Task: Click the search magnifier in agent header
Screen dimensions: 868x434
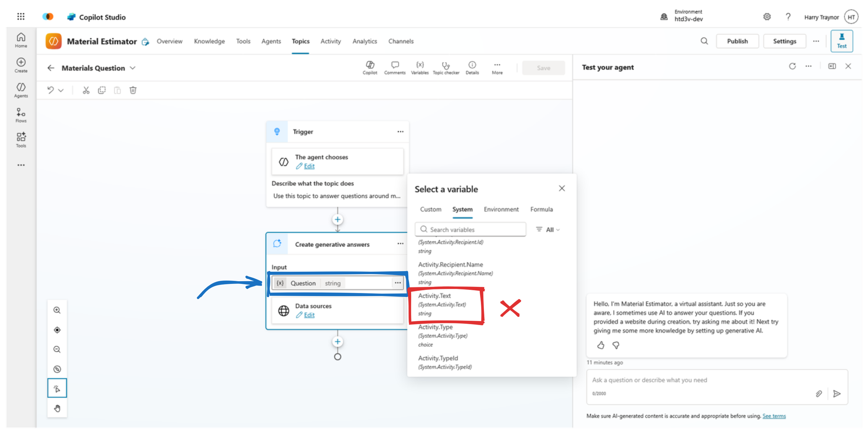Action: pyautogui.click(x=704, y=41)
